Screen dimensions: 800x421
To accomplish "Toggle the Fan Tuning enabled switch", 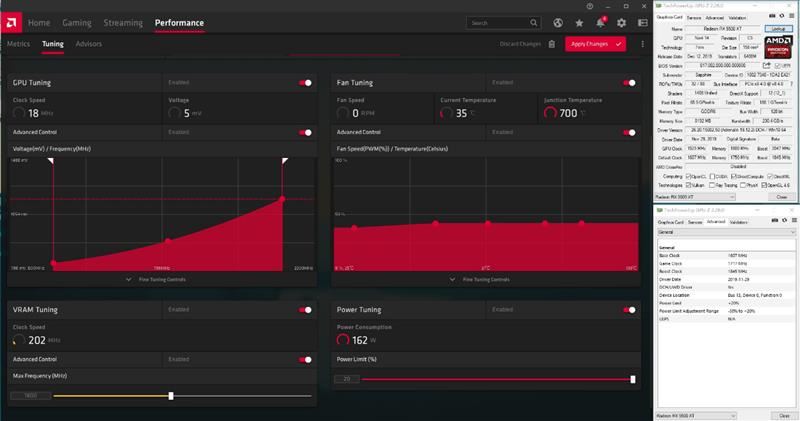I will [x=629, y=83].
